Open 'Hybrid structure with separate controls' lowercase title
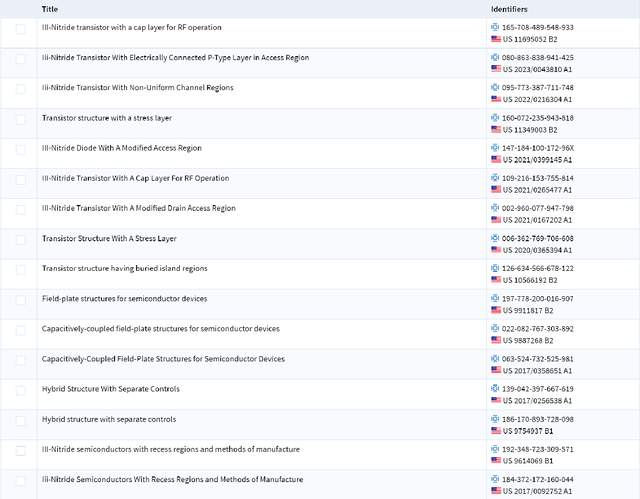The height and width of the screenshot is (499, 640). tap(109, 419)
